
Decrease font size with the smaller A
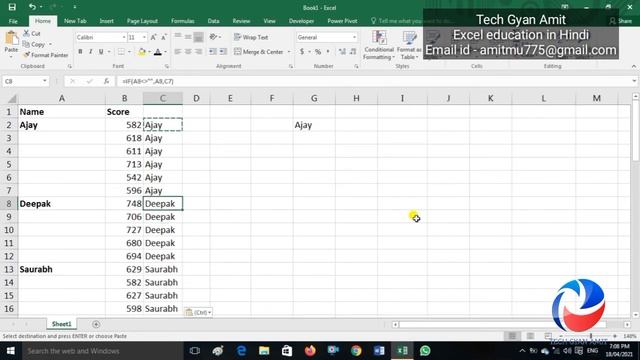[x=164, y=37]
